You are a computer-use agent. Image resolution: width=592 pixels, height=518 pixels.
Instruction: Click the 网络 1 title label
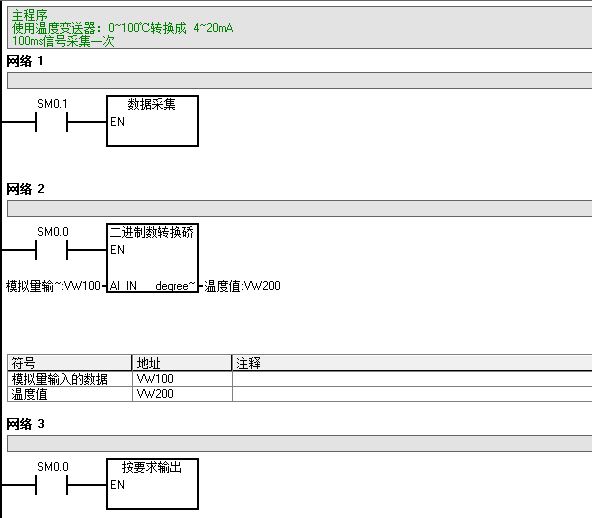tap(25, 61)
